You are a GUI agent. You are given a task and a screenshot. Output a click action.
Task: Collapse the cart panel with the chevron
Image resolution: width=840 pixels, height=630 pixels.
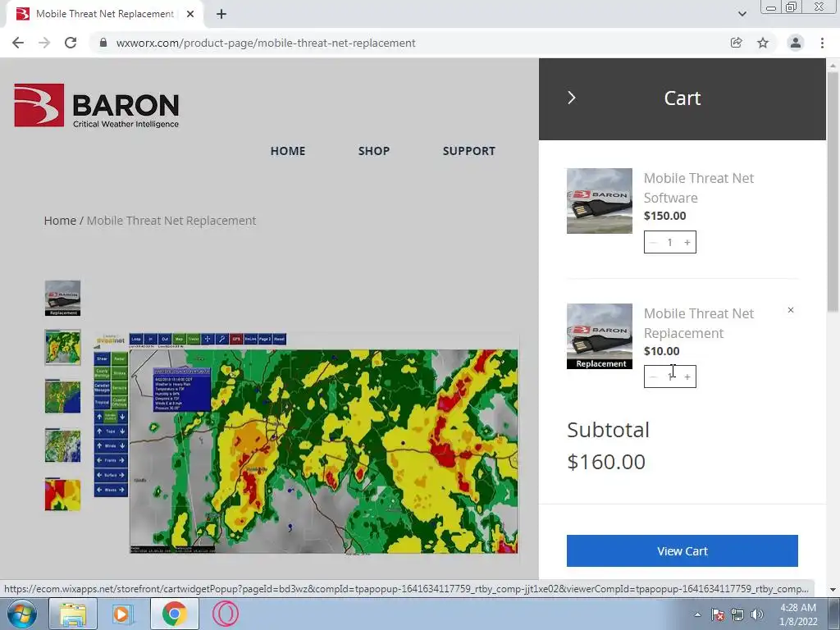[572, 98]
